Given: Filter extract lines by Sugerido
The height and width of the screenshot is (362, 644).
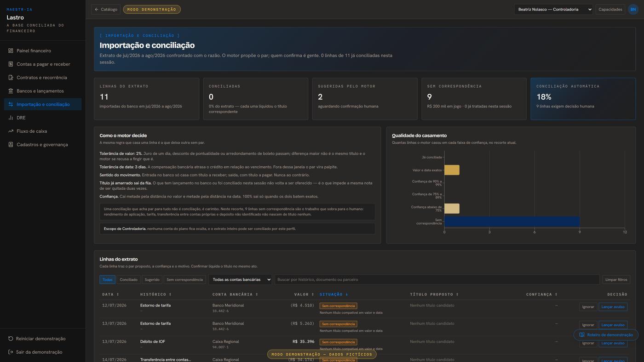Looking at the screenshot, I should pos(152,279).
